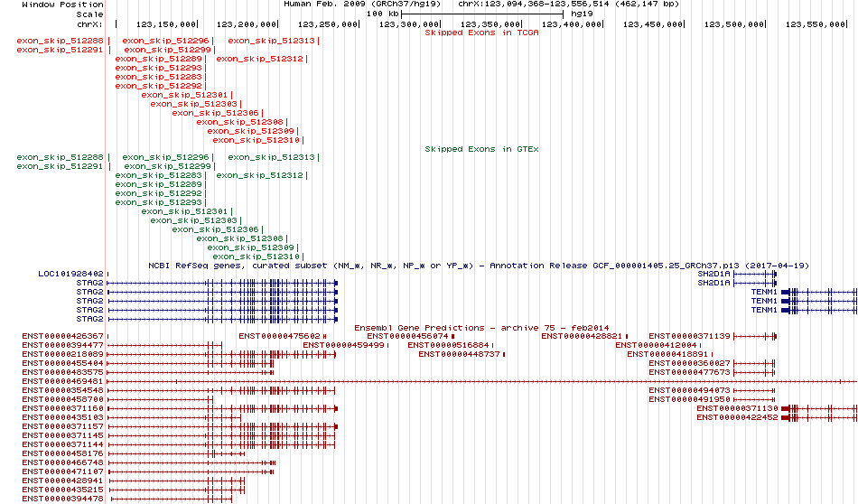Open transcript ENST00000422452

(737, 417)
